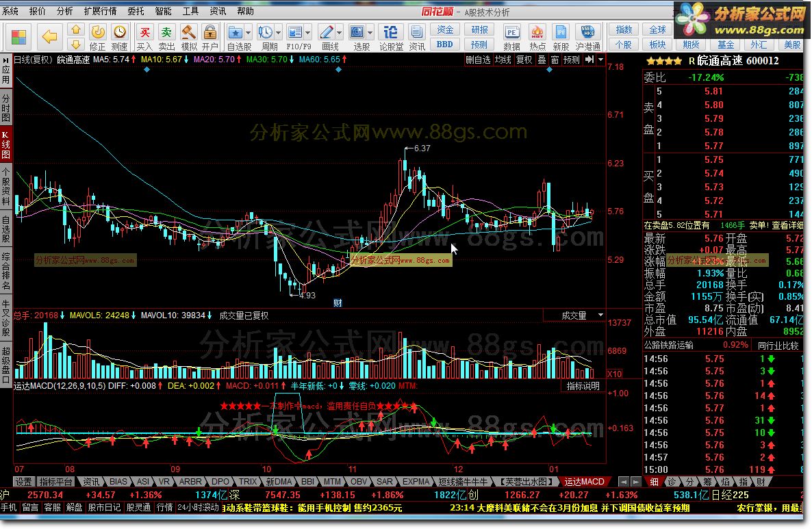Image resolution: width=812 pixels, height=529 pixels.
Task: Open the 工具 menu
Action: coord(190,11)
